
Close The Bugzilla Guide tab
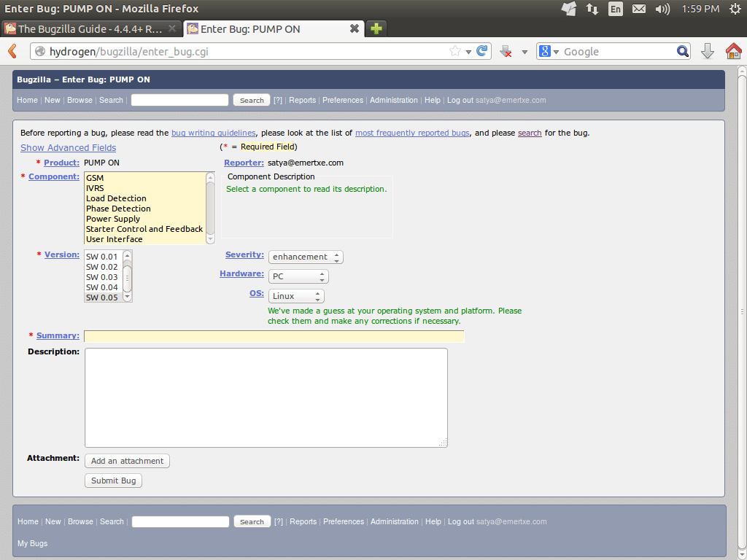coord(172,28)
